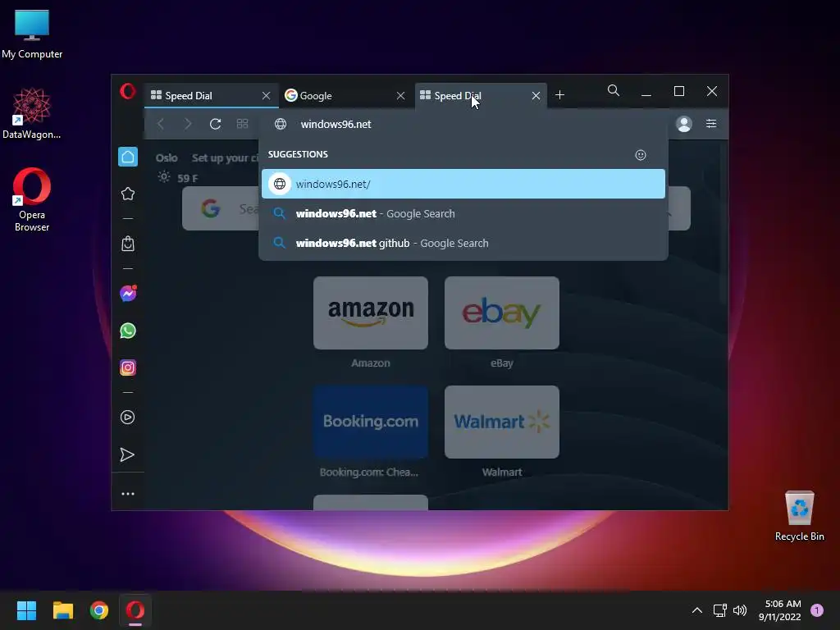Open sidebar setup three-dots menu
The width and height of the screenshot is (840, 630).
[x=128, y=493]
